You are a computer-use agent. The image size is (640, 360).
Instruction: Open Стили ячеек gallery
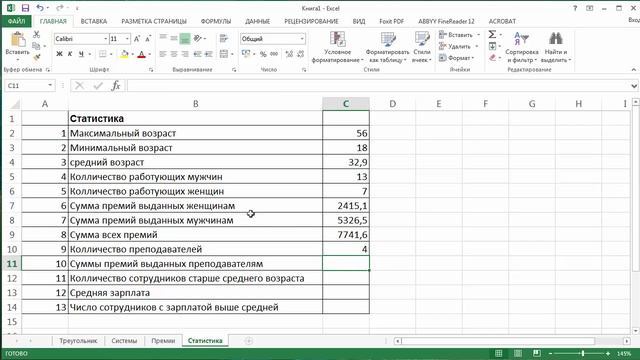(x=422, y=47)
